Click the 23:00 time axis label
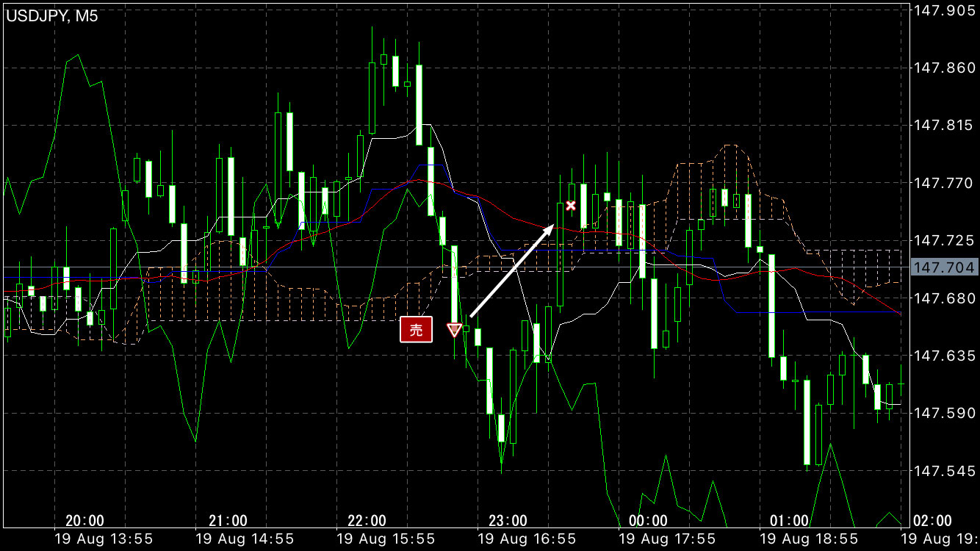 pos(508,521)
